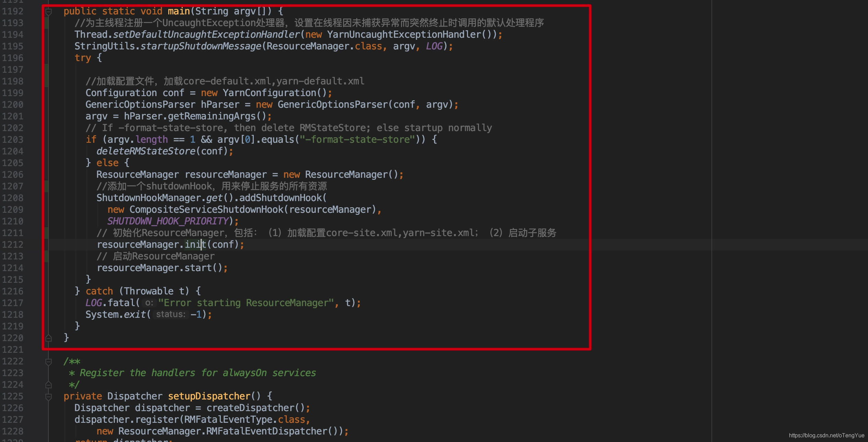
Task: Click RMFatalEventType class reference
Action: pos(228,420)
